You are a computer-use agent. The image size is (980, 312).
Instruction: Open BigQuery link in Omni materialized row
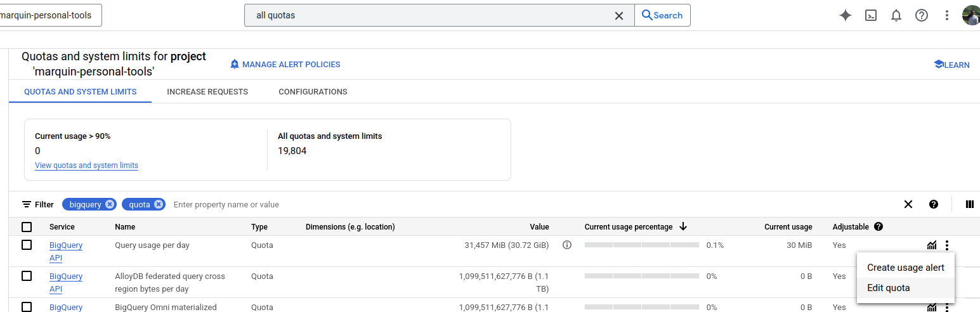(66, 308)
